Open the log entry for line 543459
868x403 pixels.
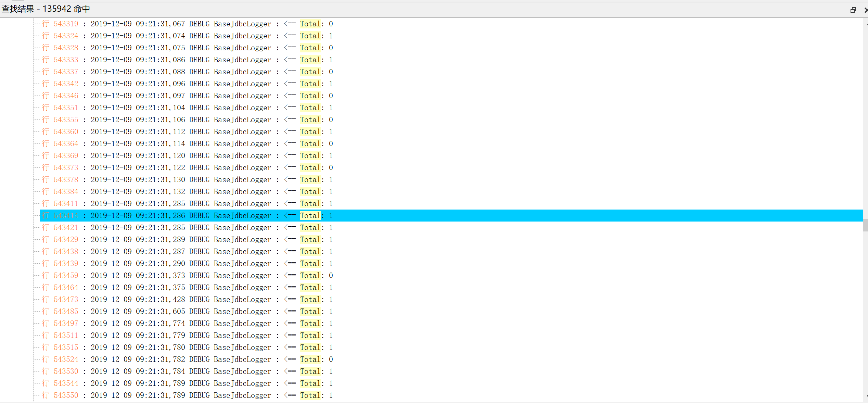[x=66, y=275]
